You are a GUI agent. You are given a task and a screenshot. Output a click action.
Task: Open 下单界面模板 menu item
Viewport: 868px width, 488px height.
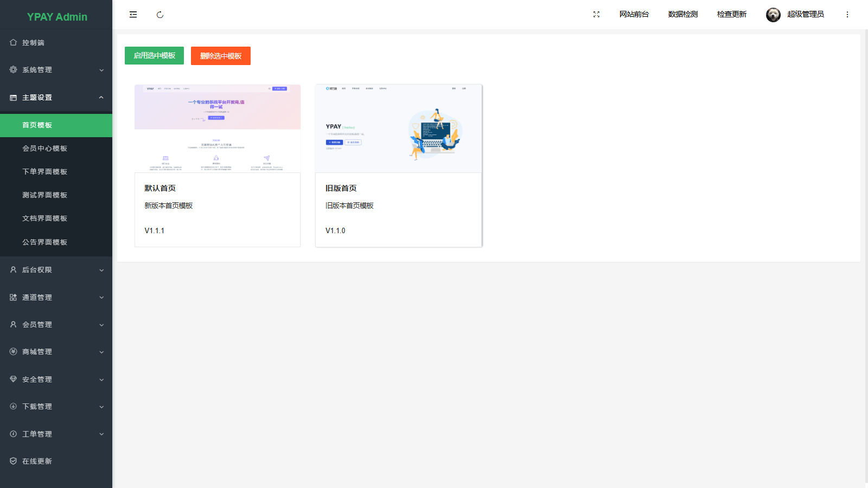tap(45, 172)
